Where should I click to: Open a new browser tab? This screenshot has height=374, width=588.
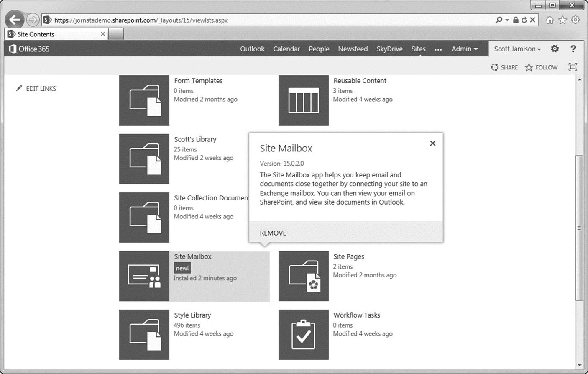116,34
